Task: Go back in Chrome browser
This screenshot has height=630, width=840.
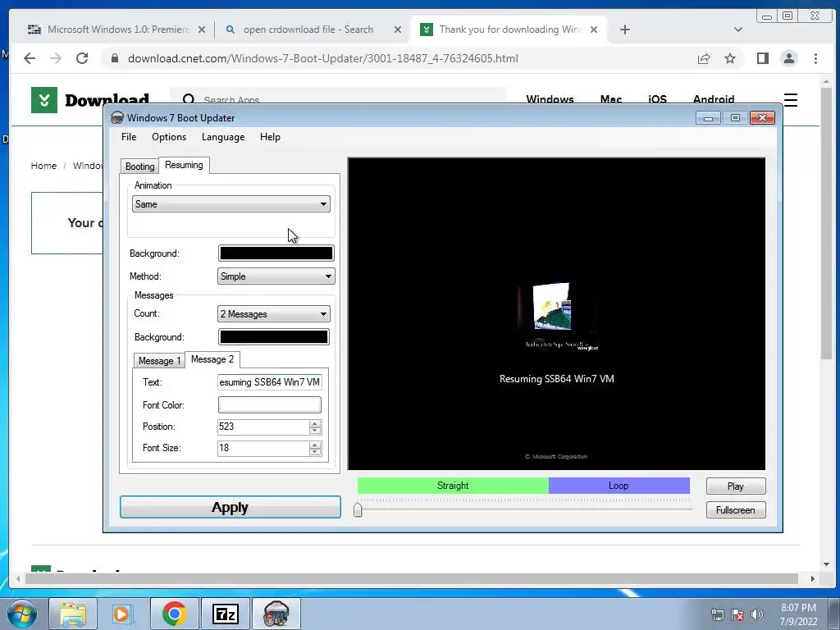Action: [30, 58]
